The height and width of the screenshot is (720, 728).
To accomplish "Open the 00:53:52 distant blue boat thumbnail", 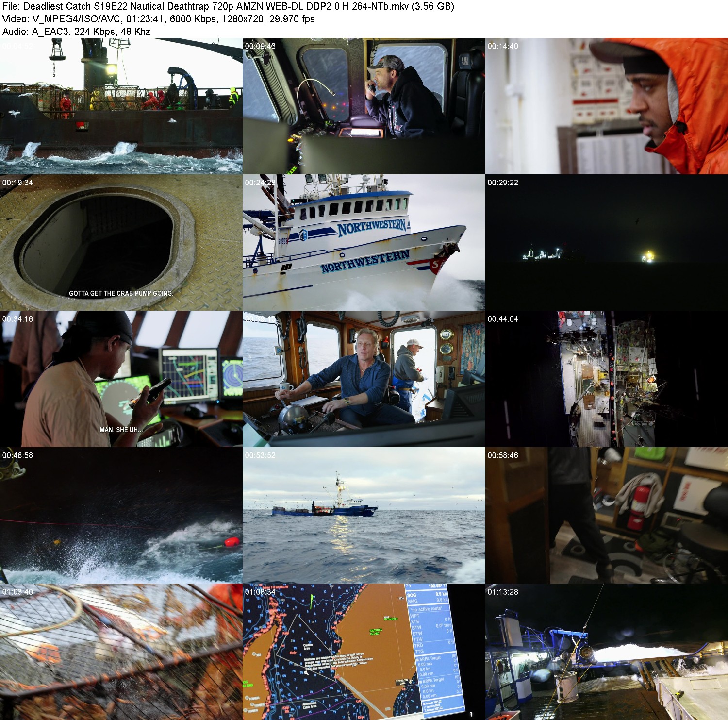I will pyautogui.click(x=364, y=515).
